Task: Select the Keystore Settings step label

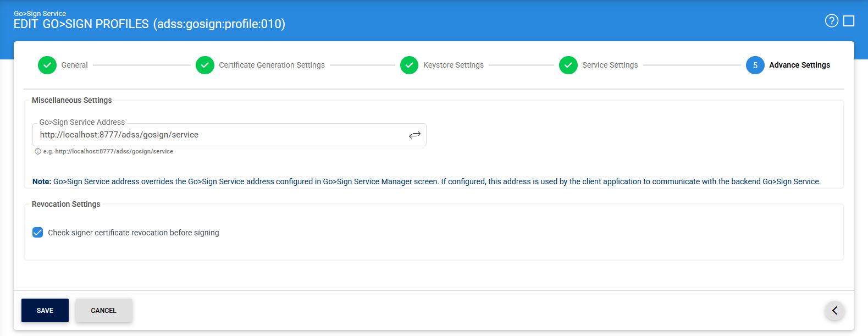Action: [453, 65]
